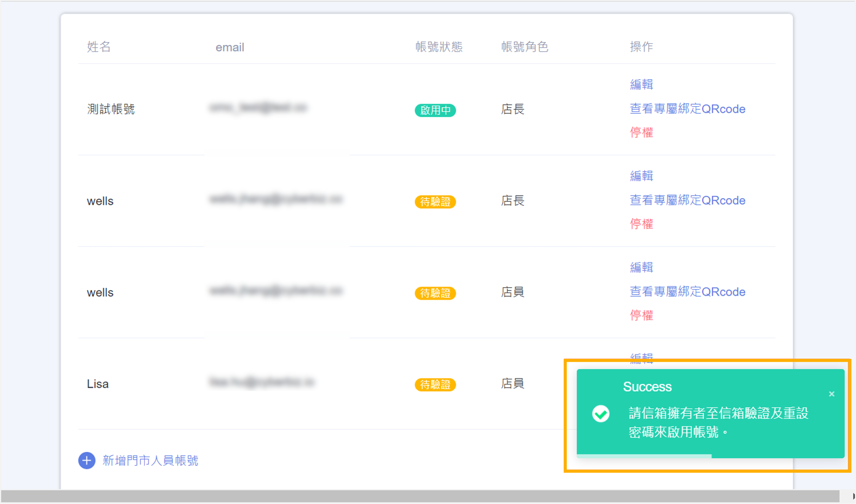Click 編輯 for wells 店員 row

click(641, 267)
